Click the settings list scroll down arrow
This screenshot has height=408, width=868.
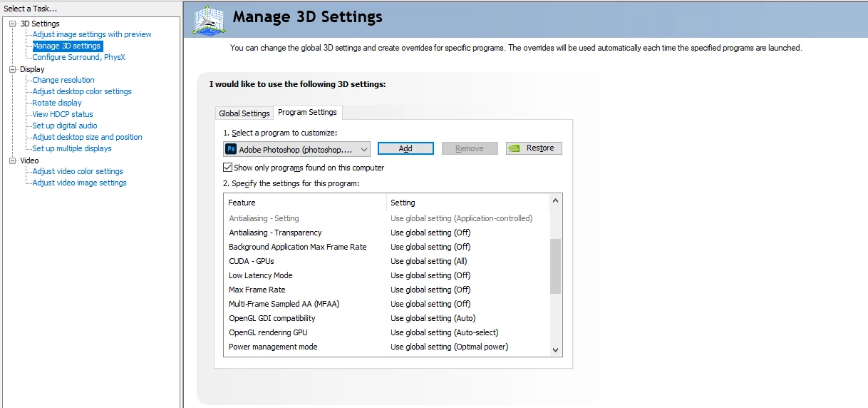point(556,350)
